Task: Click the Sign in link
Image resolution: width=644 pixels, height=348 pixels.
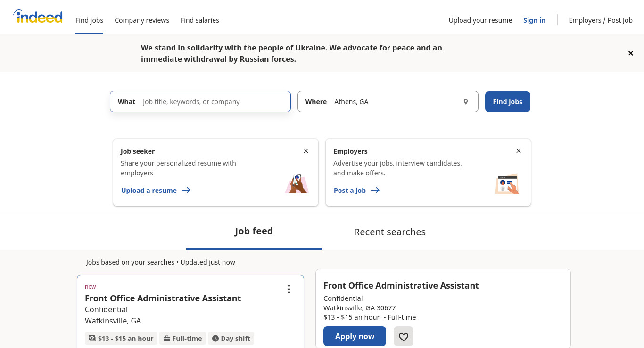Action: (x=534, y=20)
